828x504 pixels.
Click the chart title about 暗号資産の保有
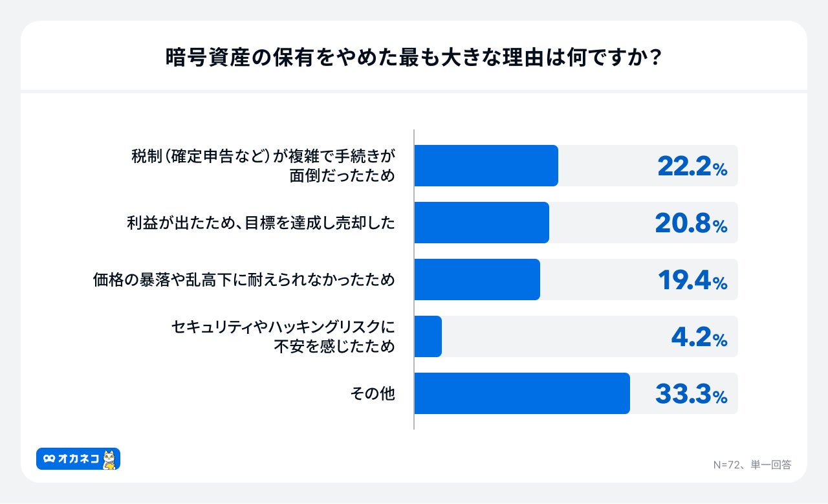[413, 58]
